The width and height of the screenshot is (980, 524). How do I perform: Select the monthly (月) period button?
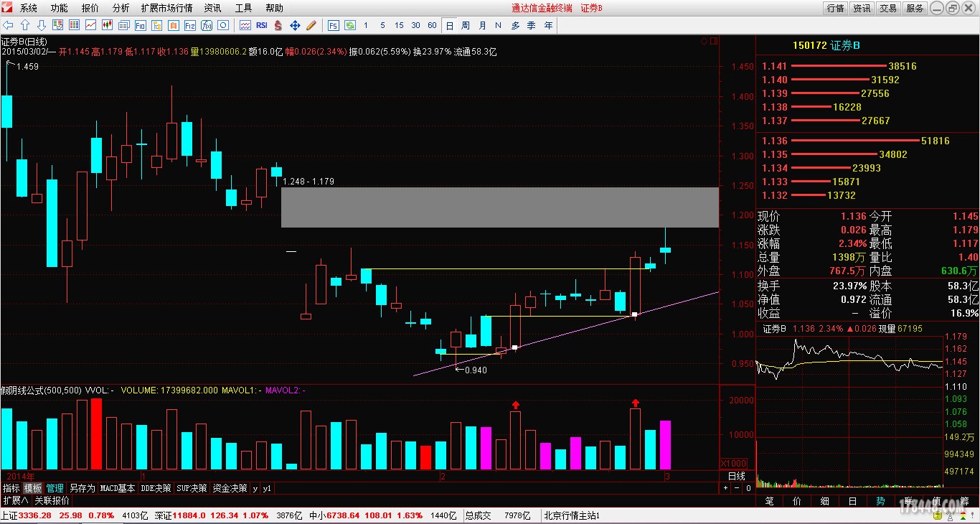pos(482,25)
